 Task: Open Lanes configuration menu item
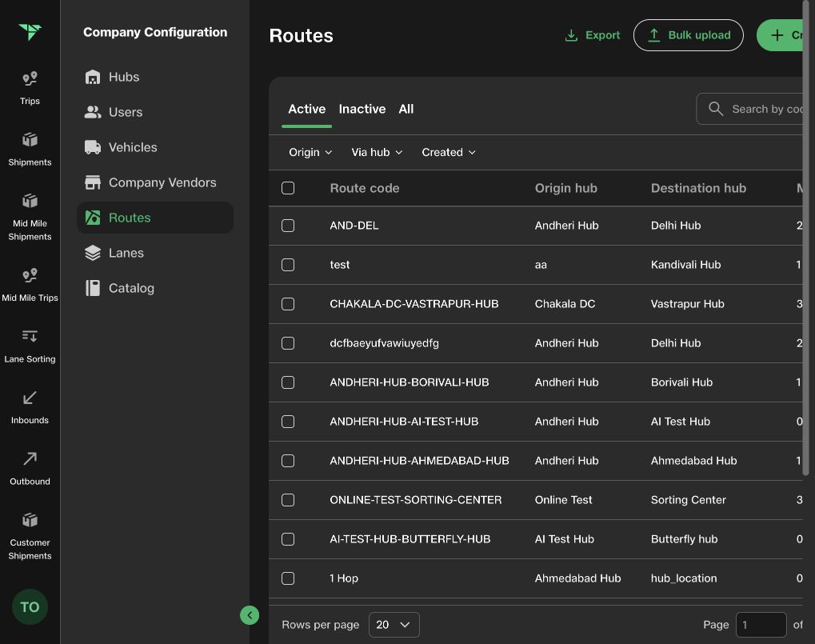click(x=155, y=253)
